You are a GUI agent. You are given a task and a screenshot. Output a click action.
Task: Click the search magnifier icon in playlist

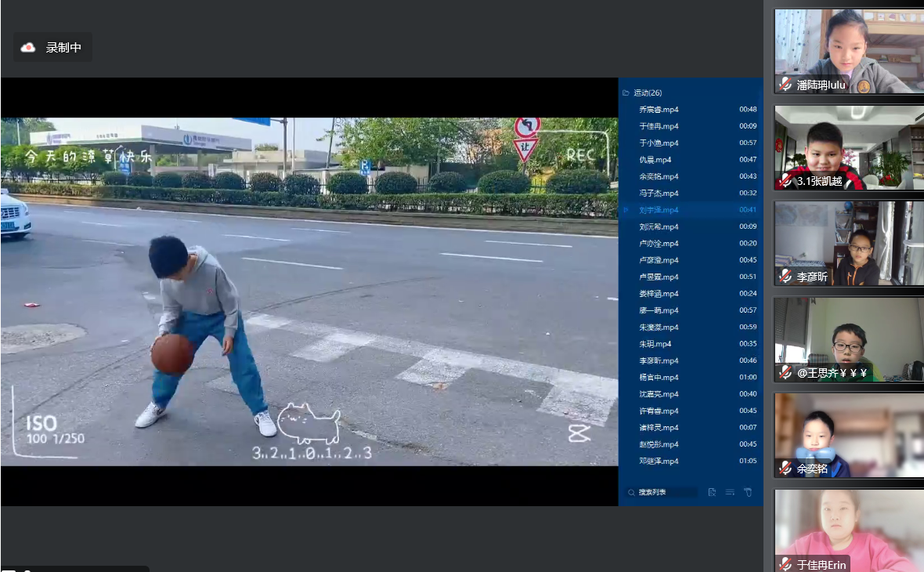click(631, 492)
